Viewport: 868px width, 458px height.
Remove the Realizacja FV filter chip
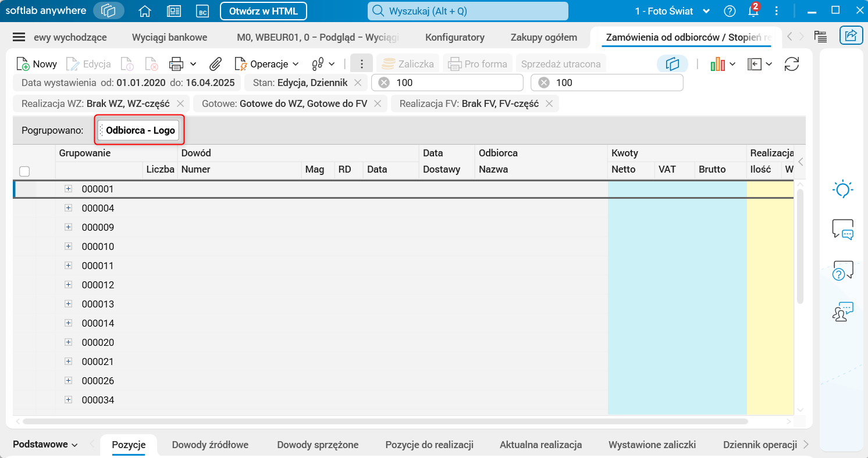[x=549, y=104]
